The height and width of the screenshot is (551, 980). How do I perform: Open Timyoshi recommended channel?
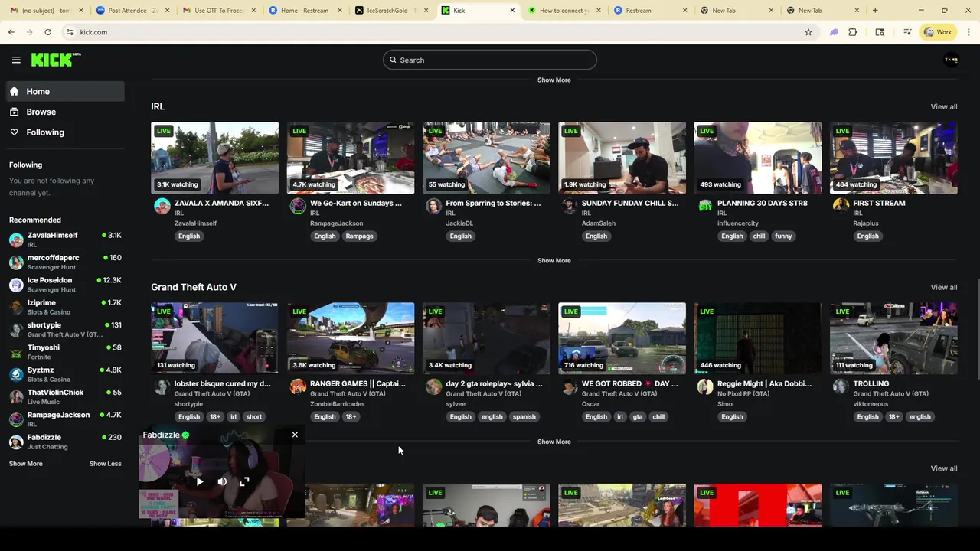[x=65, y=352]
